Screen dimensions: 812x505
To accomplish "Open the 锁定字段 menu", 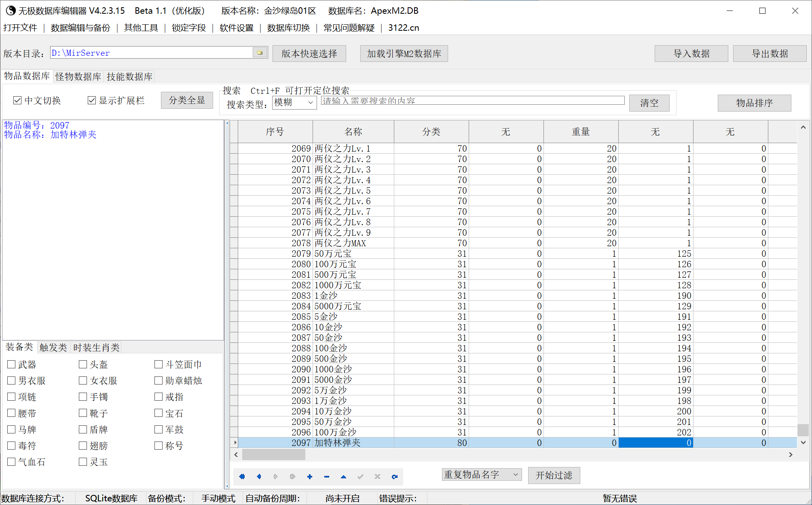I will coord(189,27).
